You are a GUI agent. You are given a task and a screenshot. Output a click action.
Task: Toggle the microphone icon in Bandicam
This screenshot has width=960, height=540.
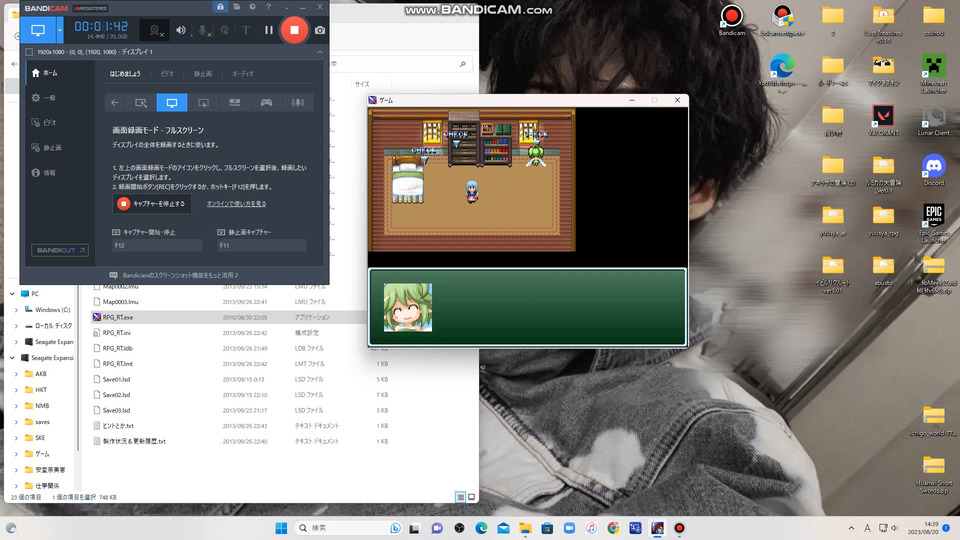click(203, 29)
